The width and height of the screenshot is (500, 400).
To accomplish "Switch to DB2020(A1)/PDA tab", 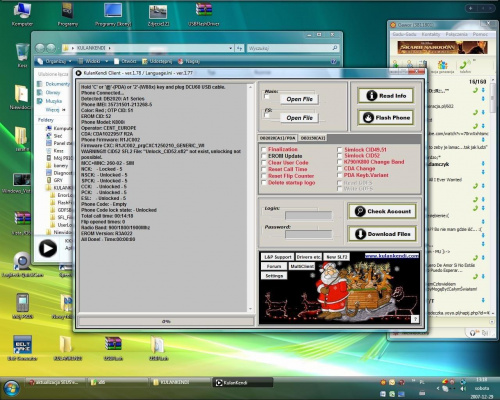I will [x=277, y=138].
